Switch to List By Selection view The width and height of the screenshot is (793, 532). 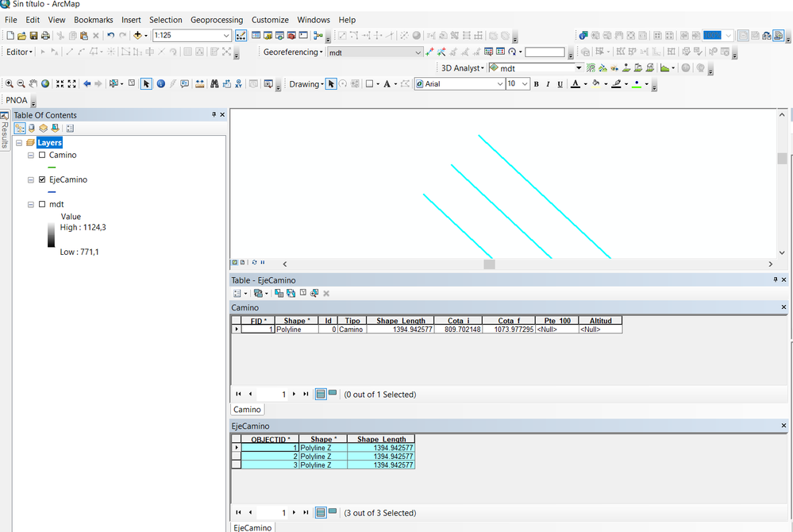(x=55, y=129)
